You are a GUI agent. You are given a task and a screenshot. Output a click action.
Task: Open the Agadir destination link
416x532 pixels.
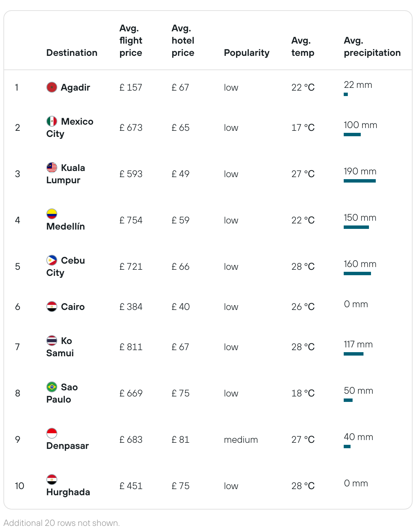click(75, 88)
